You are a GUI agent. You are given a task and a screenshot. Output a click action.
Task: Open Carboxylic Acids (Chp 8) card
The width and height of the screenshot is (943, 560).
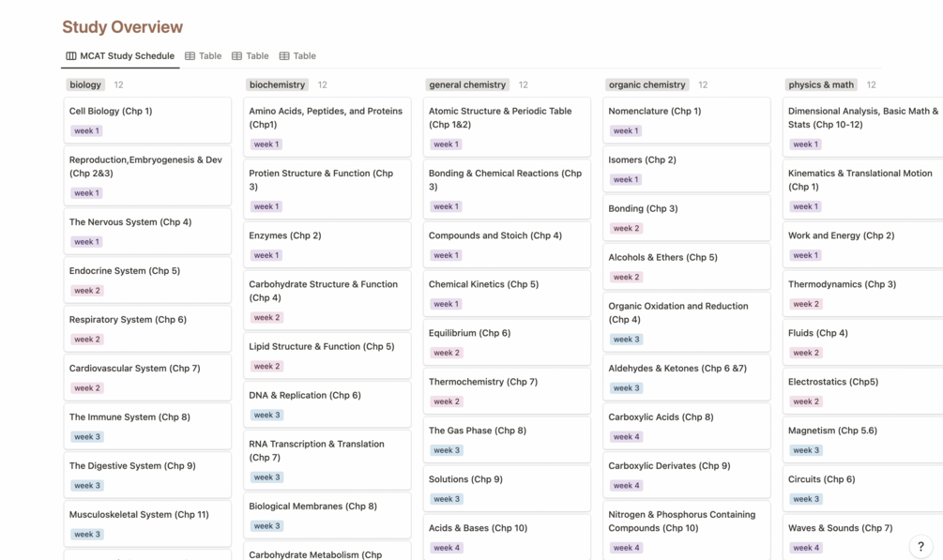coord(687,427)
